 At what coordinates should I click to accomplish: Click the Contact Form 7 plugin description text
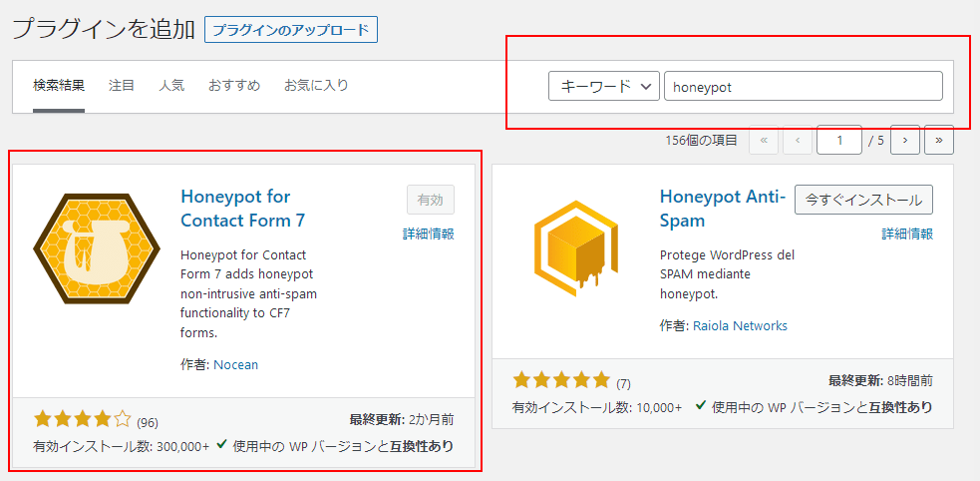coord(249,294)
